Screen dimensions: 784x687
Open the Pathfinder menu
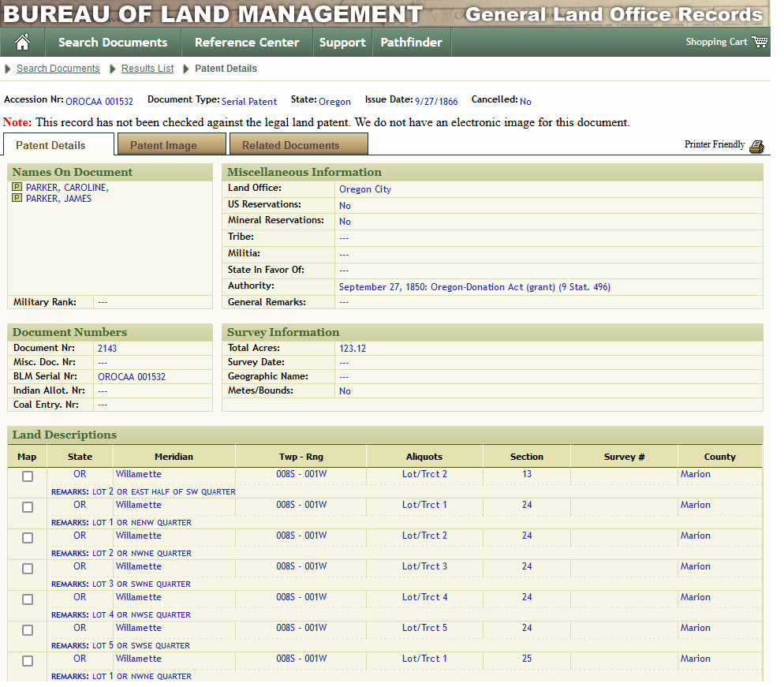[412, 43]
